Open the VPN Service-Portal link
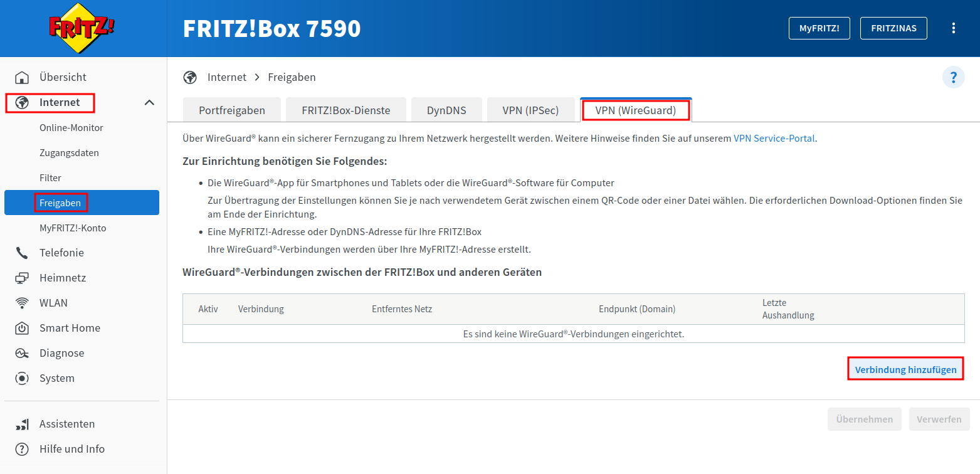The image size is (980, 474). pos(774,139)
